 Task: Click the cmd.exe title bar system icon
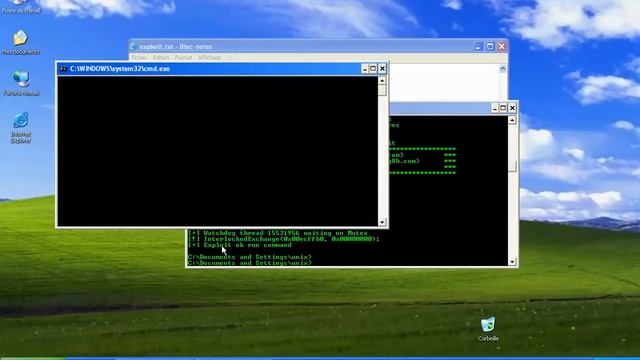tap(63, 69)
